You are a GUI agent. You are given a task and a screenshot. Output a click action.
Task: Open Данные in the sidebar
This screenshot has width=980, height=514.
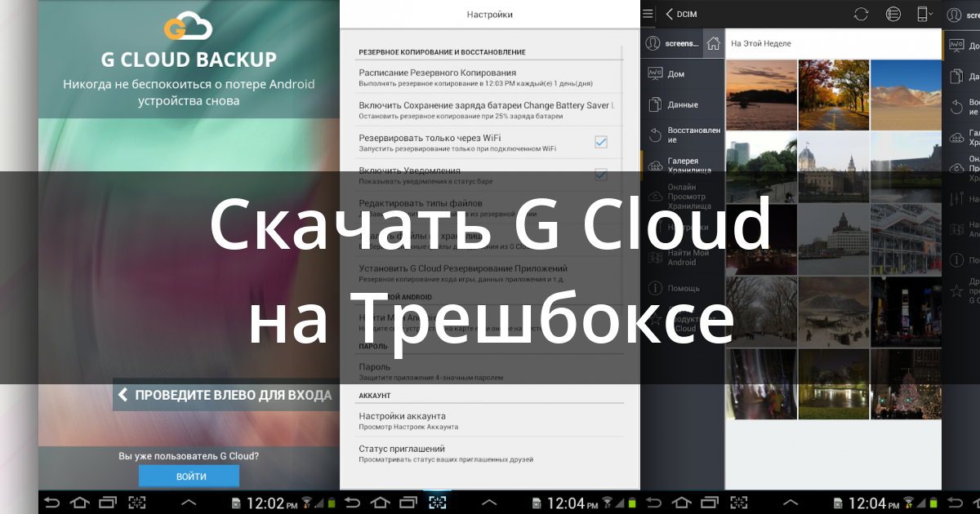tap(683, 105)
